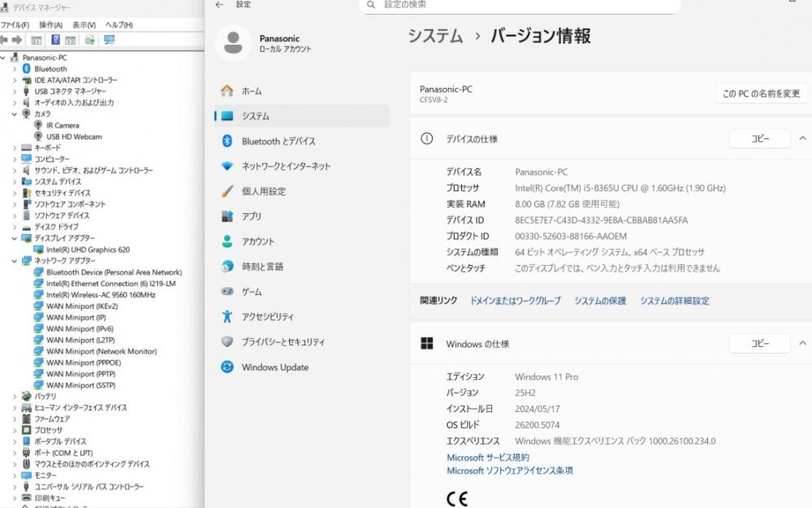The height and width of the screenshot is (508, 812).
Task: Click scan for hardware changes monitor icon
Action: 109,40
